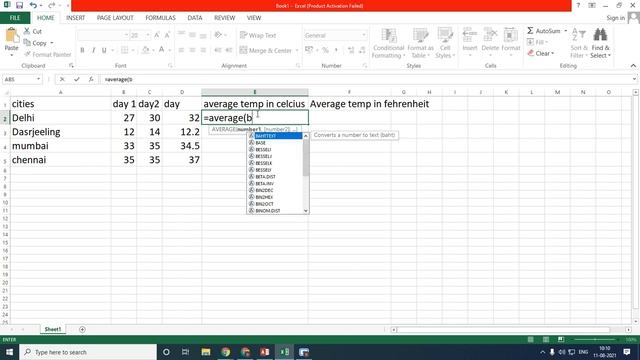Select BETA.DIST in function autocomplete list
640x360 pixels.
(275, 177)
